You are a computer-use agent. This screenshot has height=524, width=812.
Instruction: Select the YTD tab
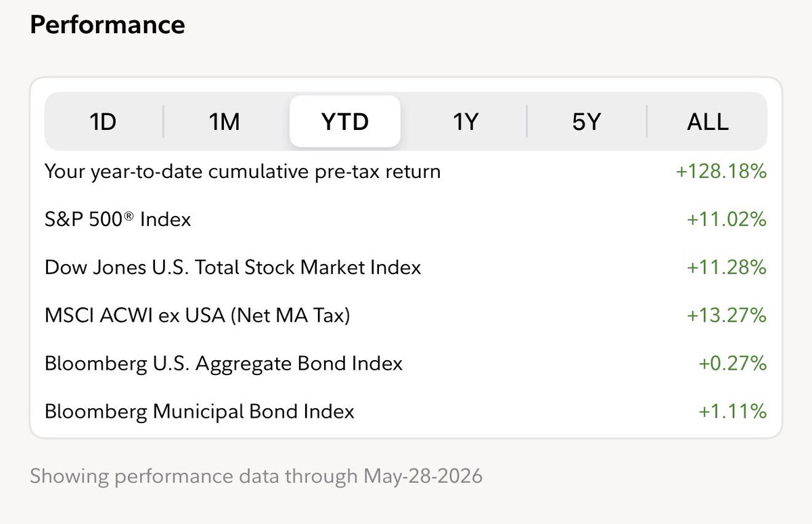coord(345,122)
